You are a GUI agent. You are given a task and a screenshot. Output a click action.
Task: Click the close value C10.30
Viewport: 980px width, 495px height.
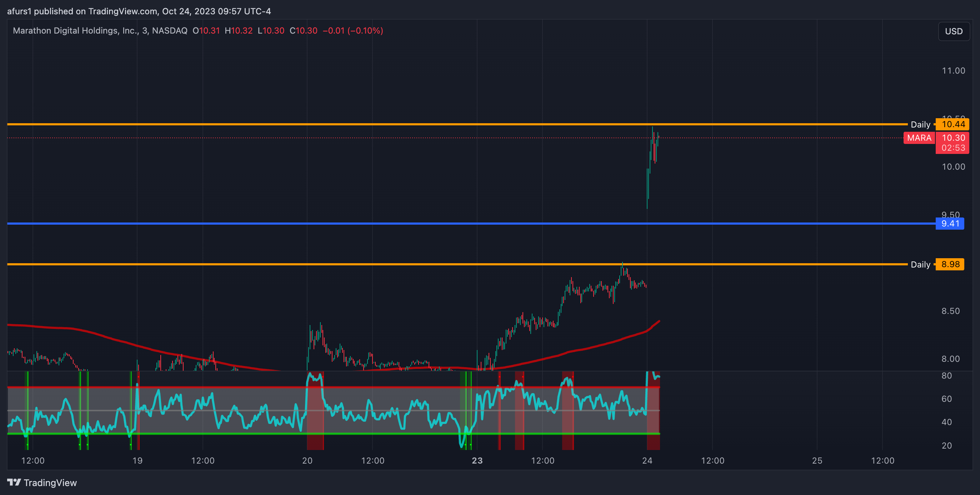coord(303,30)
